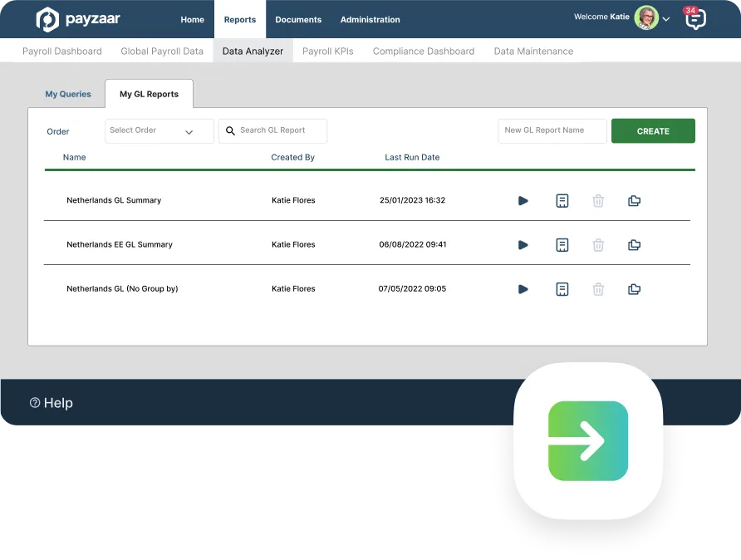Click the search magnifier in Search GL Report
The width and height of the screenshot is (741, 560).
click(230, 130)
